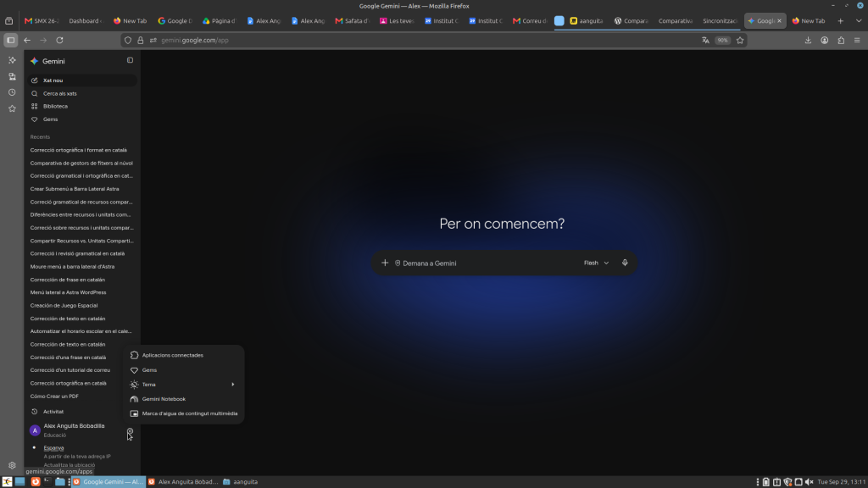868x488 pixels.
Task: Open the list all tabs chevron
Action: [859, 21]
